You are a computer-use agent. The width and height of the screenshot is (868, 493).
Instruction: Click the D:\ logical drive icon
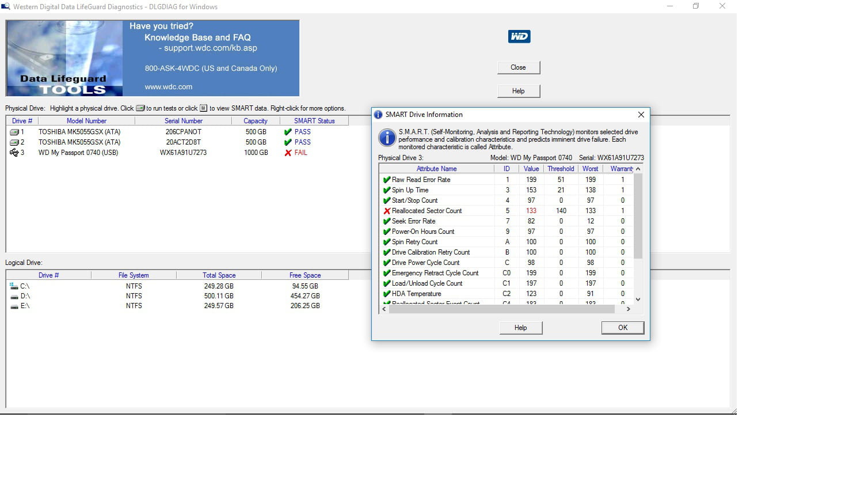[14, 296]
